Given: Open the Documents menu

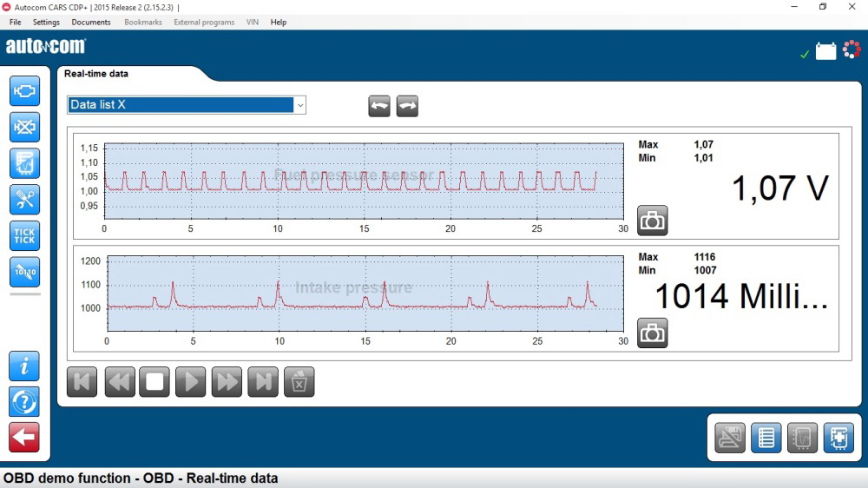Looking at the screenshot, I should 91,23.
